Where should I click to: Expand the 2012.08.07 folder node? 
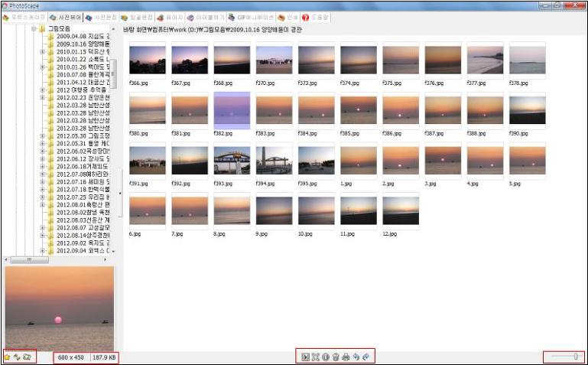[x=43, y=227]
